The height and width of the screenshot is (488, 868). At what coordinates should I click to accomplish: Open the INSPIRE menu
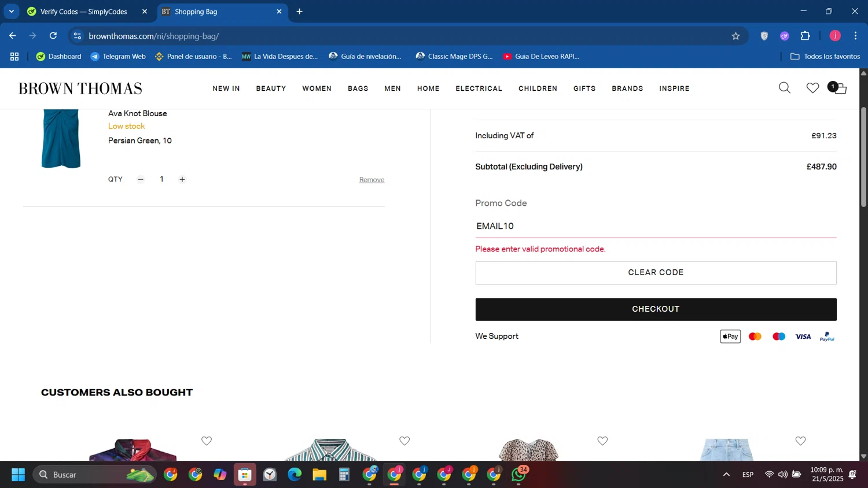pyautogui.click(x=675, y=88)
